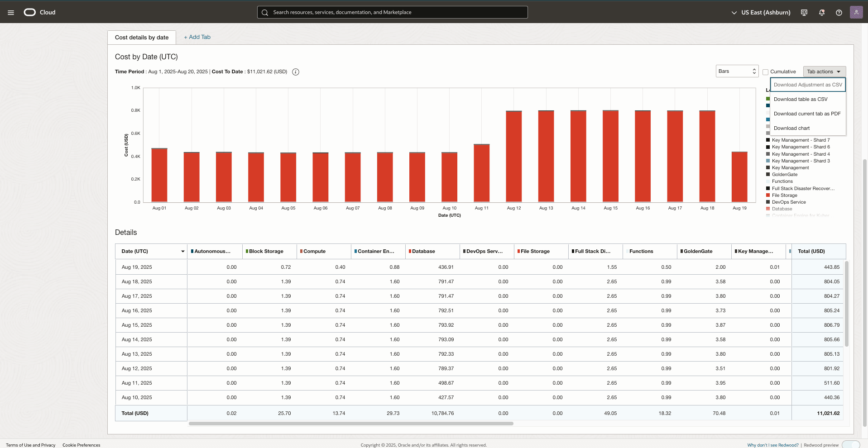Click Why don't I see Redwood link
Screen dimensions: 868x448
pos(773,445)
